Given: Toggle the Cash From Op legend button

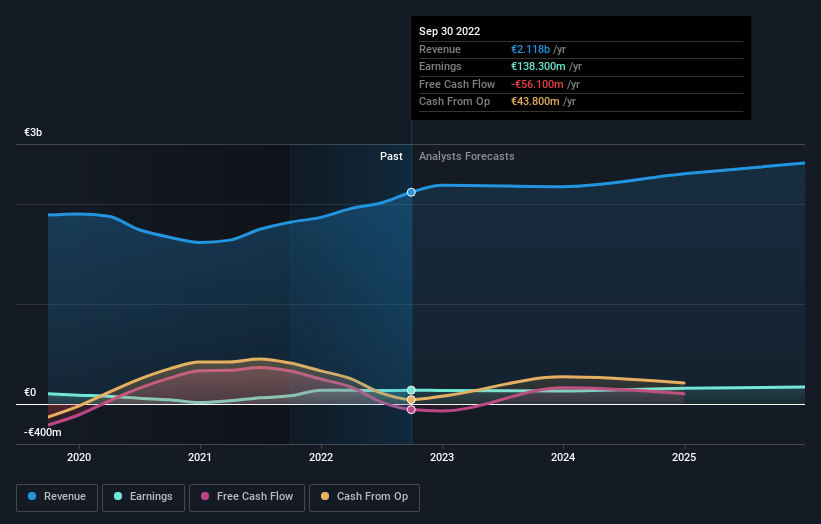Looking at the screenshot, I should point(364,497).
